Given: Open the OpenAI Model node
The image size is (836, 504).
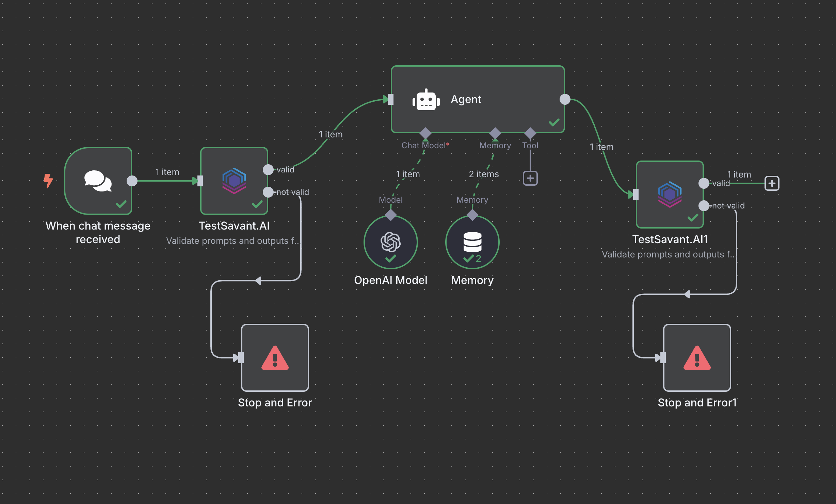Looking at the screenshot, I should tap(390, 242).
